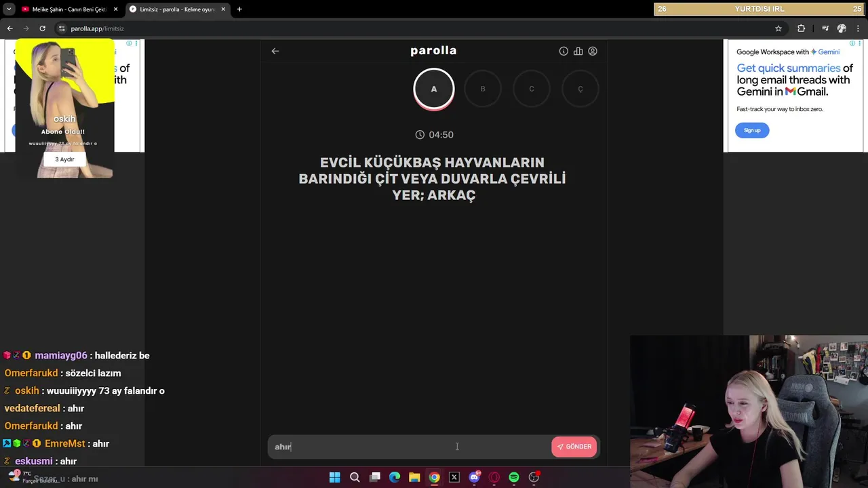Close the Melike Şahin YouTube tab

point(115,9)
